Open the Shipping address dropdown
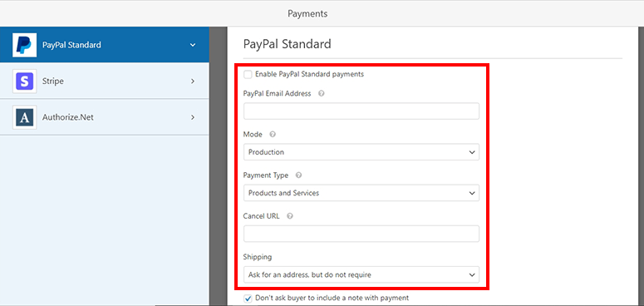The height and width of the screenshot is (306, 644). [361, 274]
